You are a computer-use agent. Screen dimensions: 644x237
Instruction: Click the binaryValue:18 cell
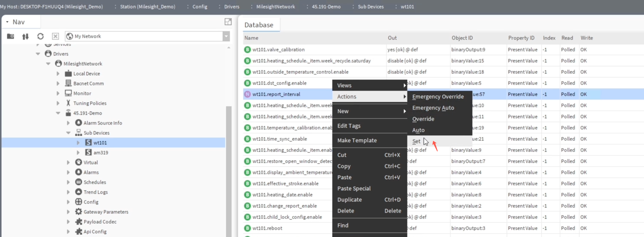pyautogui.click(x=467, y=72)
